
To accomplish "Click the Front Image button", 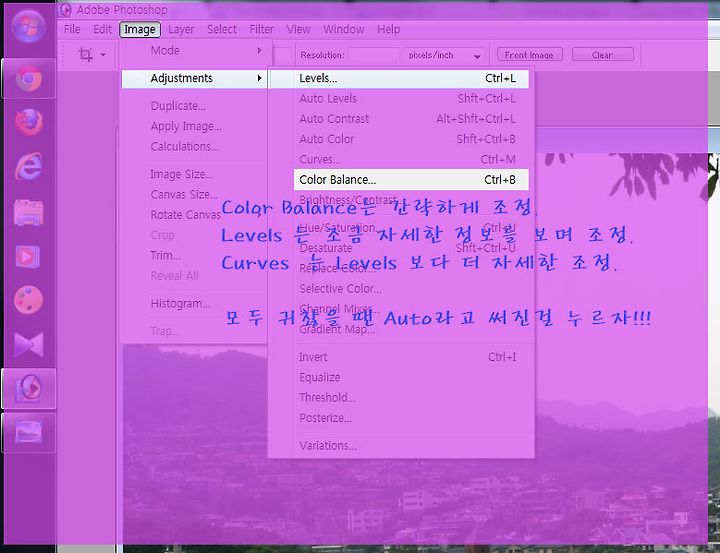I will [529, 55].
